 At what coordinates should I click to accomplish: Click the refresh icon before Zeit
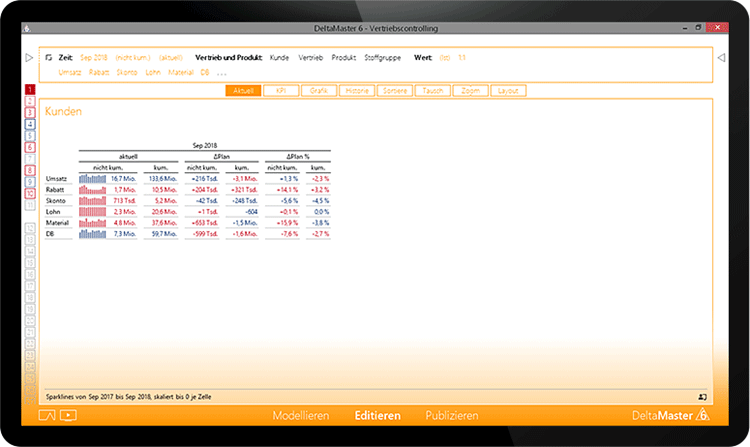pyautogui.click(x=49, y=57)
